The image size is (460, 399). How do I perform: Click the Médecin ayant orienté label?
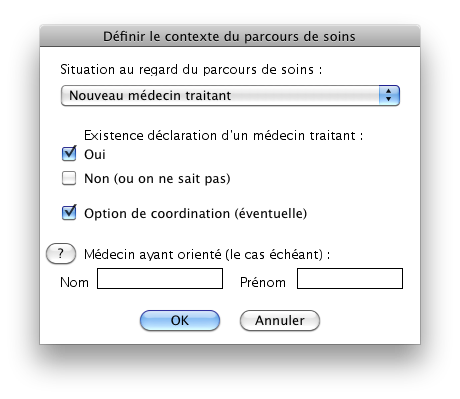pyautogui.click(x=207, y=254)
